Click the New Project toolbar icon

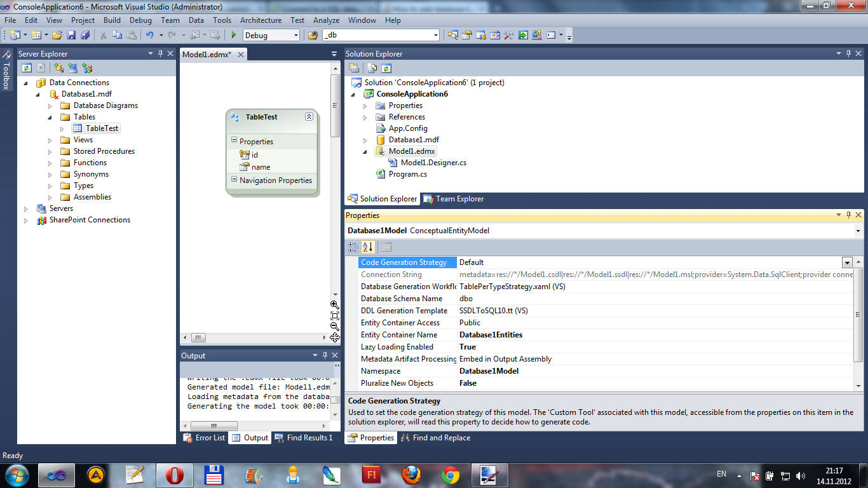pyautogui.click(x=15, y=36)
